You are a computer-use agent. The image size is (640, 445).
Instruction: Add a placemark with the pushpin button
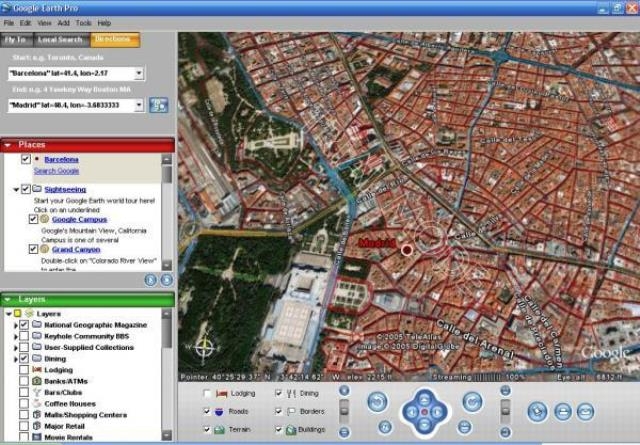point(537,412)
